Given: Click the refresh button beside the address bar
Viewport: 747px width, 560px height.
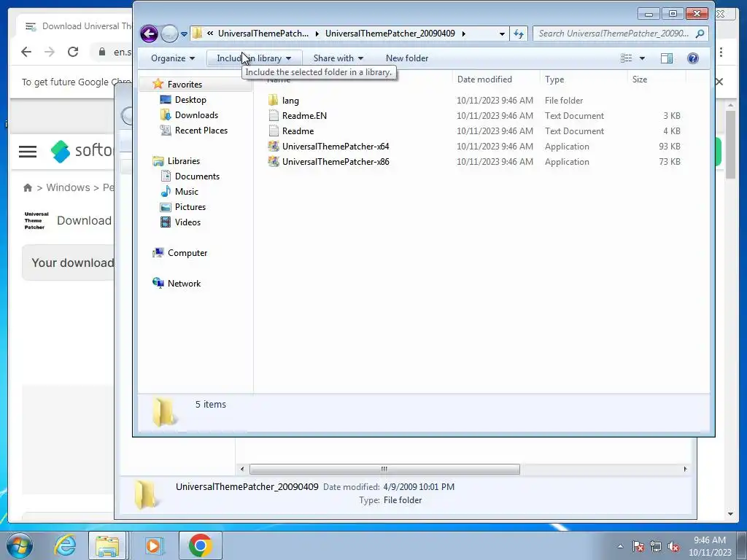Looking at the screenshot, I should point(519,34).
